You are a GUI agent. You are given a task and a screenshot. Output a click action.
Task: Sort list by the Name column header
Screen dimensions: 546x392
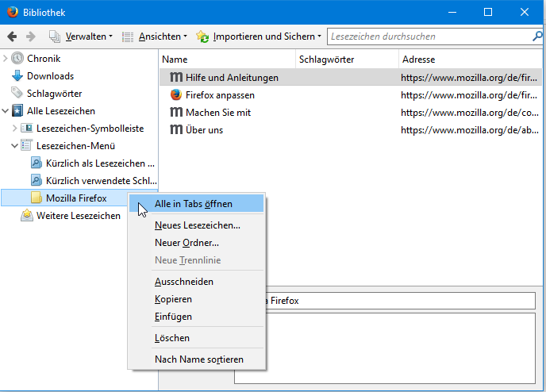point(226,60)
